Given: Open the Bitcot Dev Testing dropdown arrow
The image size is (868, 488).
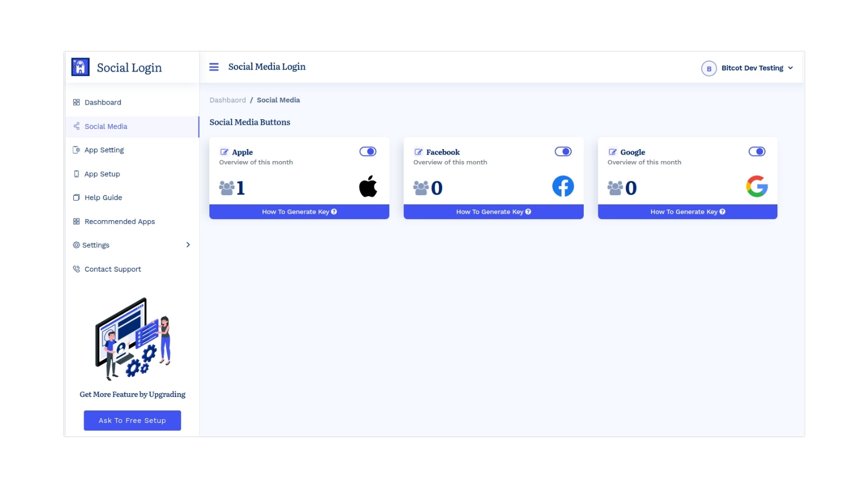Looking at the screenshot, I should [790, 68].
